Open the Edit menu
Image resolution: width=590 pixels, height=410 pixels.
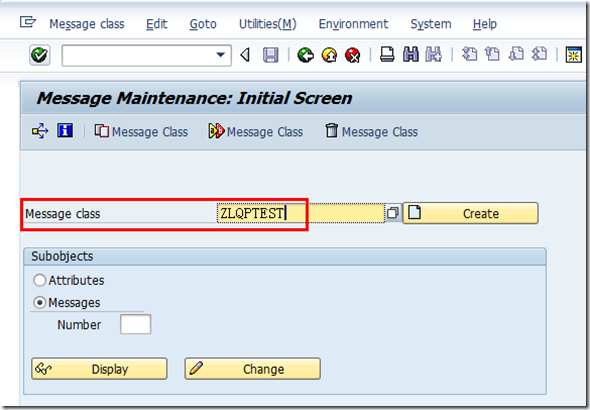point(157,24)
